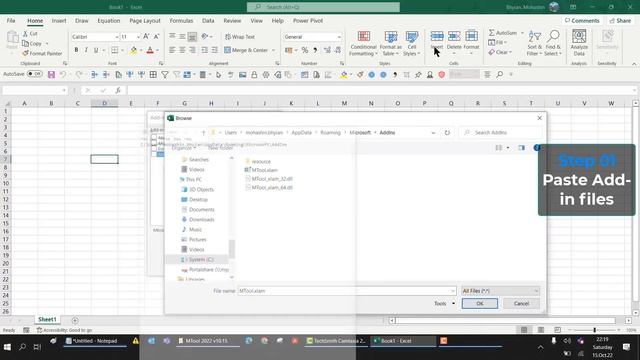Expand the Merge & Center dropdown arrow

(273, 50)
